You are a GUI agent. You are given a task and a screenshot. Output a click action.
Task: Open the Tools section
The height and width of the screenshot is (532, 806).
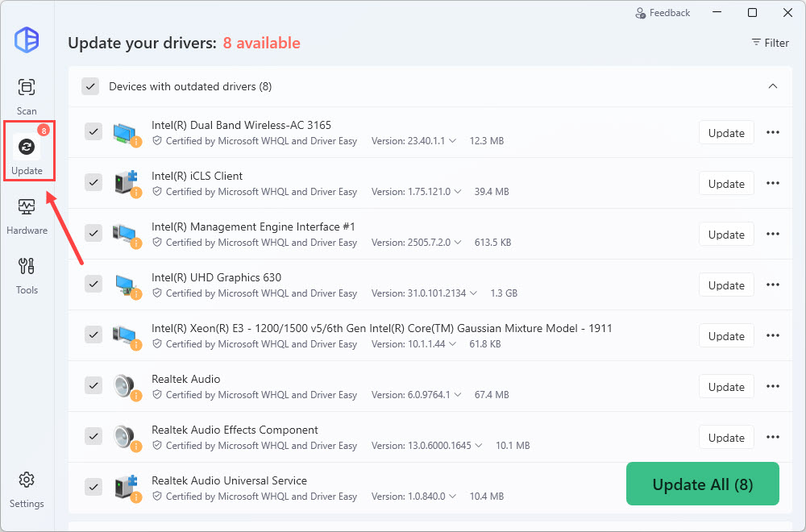tap(27, 276)
